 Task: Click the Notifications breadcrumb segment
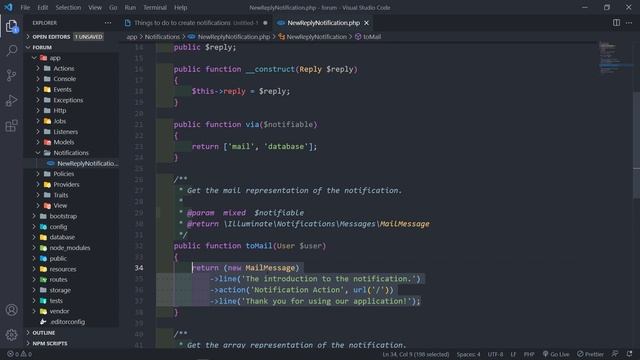coord(162,37)
